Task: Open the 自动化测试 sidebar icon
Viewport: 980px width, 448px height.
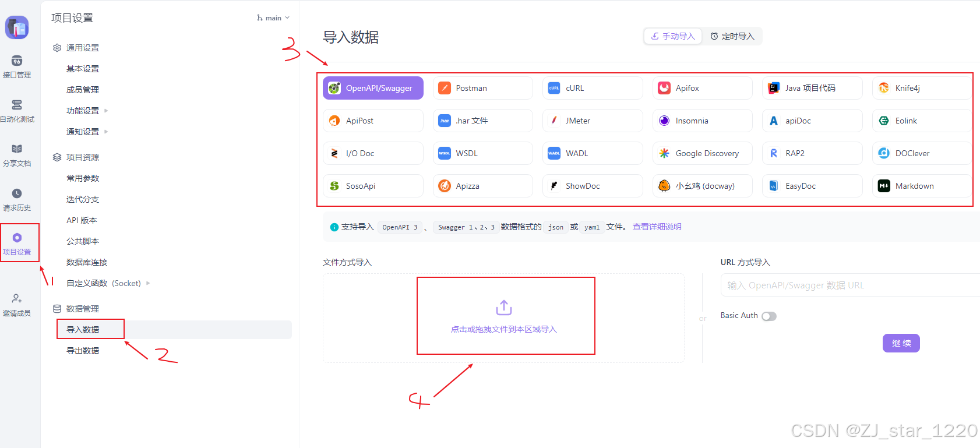Action: tap(17, 105)
